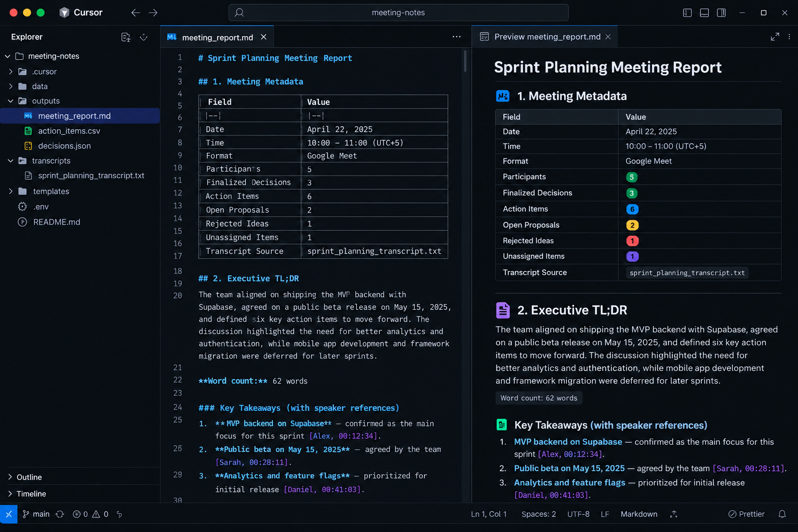
Task: Toggle the secondary sidebar layout button
Action: coord(722,12)
